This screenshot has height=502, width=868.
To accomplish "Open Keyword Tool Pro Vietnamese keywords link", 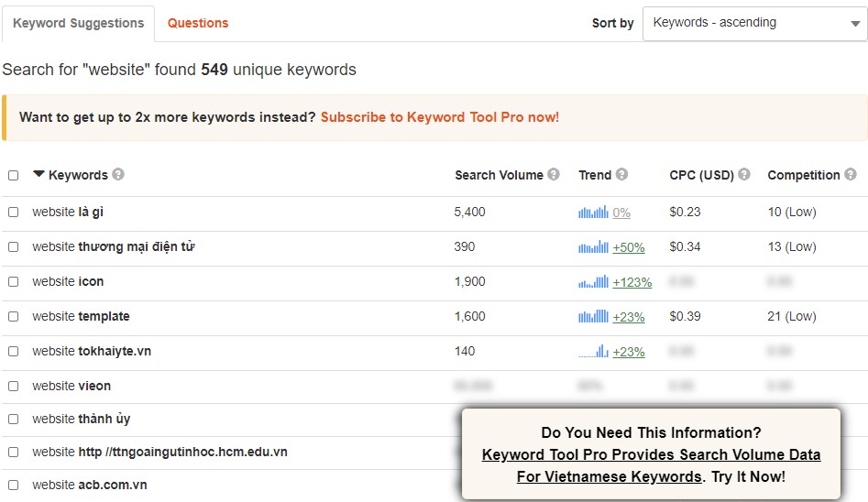I will (651, 465).
